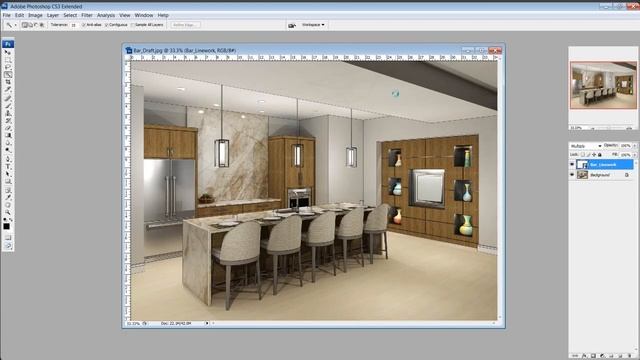Change the screen mode icon in toolbox

tap(8, 246)
